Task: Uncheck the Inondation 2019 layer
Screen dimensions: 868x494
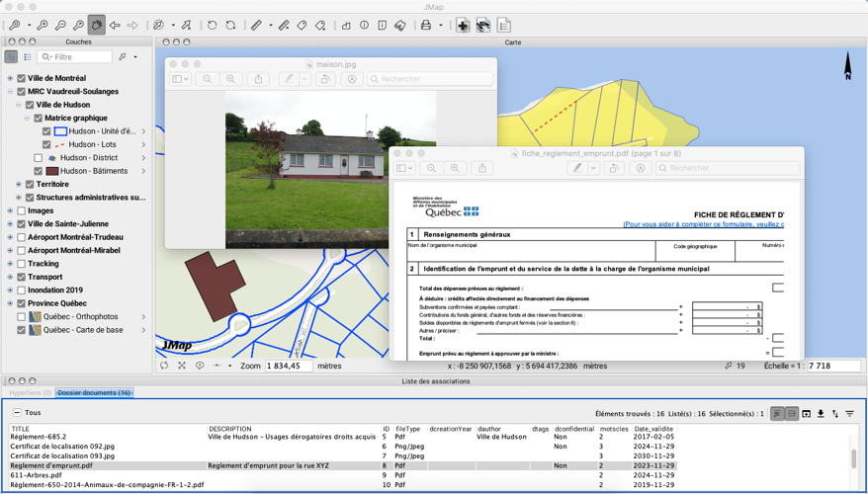Action: tap(21, 290)
